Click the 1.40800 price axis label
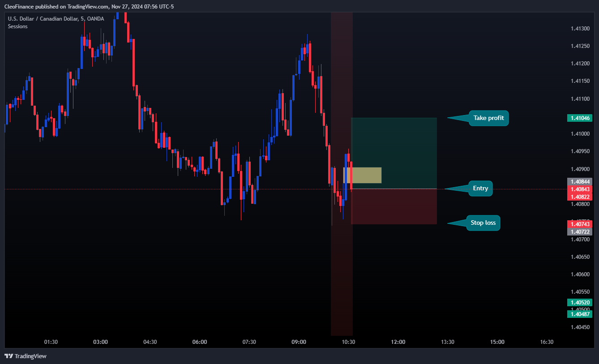The width and height of the screenshot is (599, 364). 580,204
